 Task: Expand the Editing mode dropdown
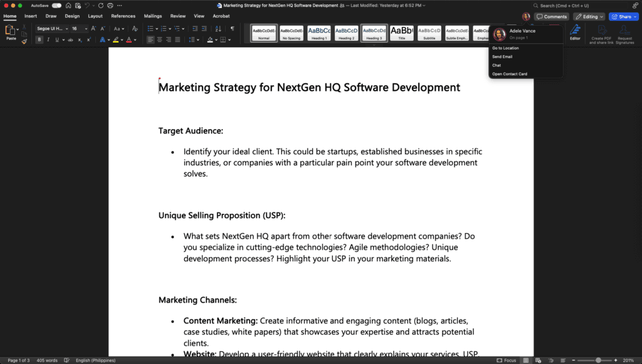[589, 17]
